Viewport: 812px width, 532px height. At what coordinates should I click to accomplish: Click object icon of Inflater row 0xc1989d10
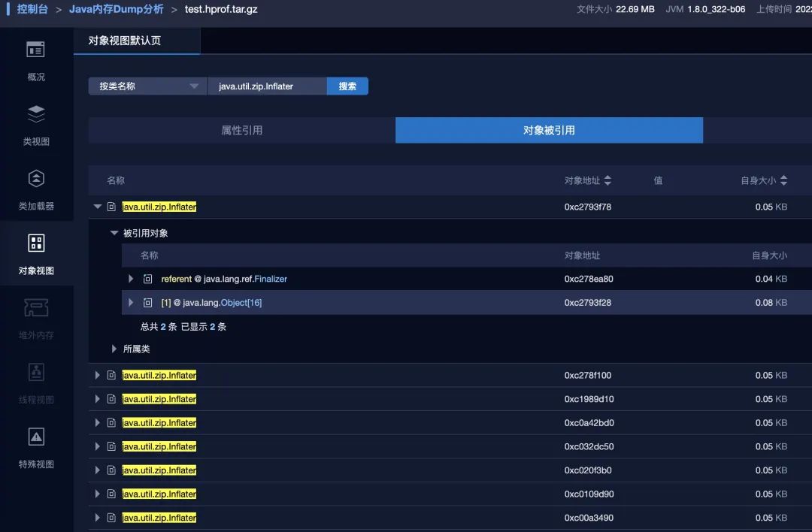click(x=111, y=399)
